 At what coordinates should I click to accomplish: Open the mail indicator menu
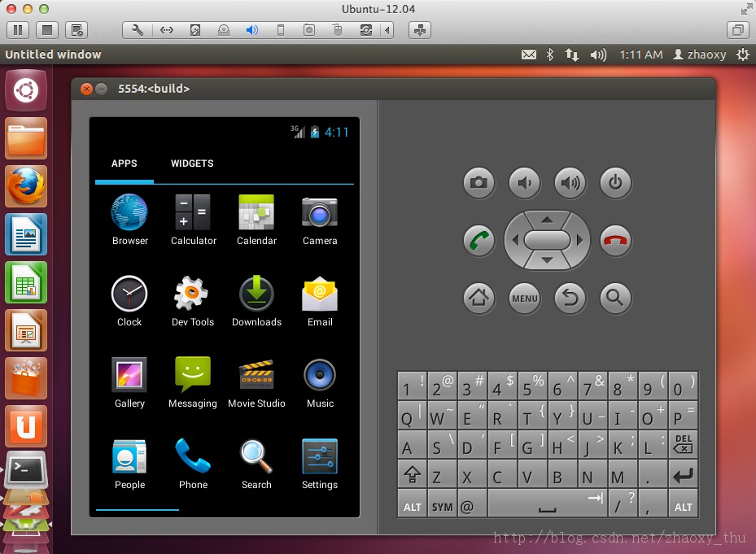tap(529, 55)
